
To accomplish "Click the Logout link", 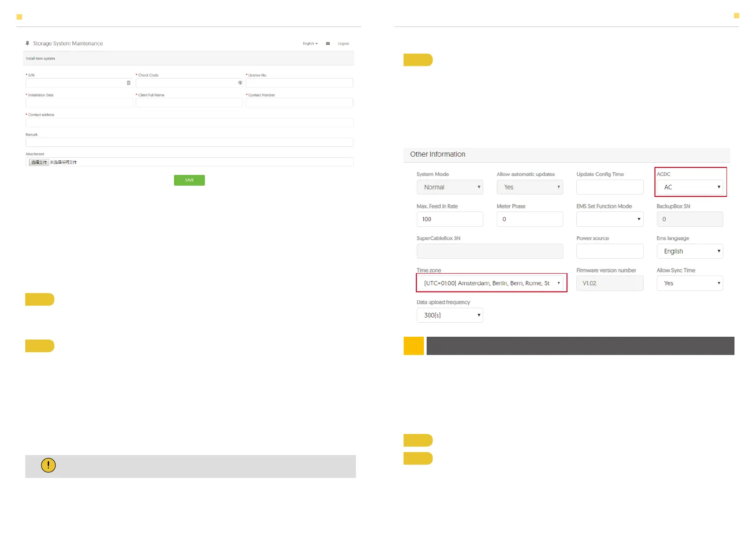I will (343, 43).
